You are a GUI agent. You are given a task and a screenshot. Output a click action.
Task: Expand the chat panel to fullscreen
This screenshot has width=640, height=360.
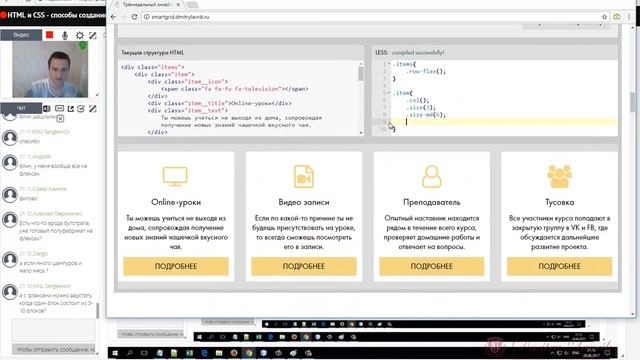93,109
